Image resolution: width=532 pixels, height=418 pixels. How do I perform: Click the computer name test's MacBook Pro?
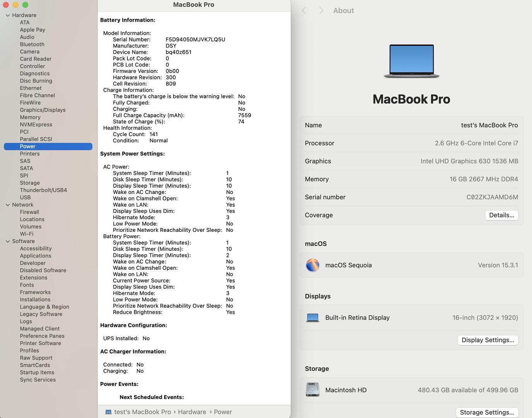click(489, 125)
